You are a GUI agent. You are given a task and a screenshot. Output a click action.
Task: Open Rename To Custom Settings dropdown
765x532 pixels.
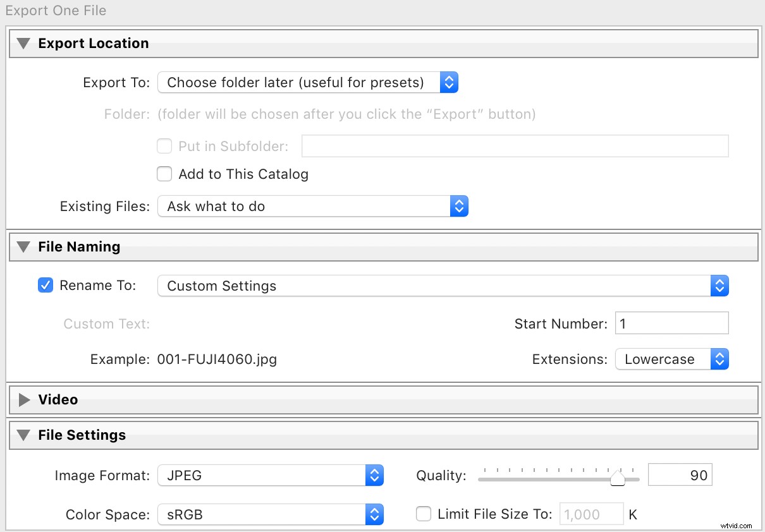(x=443, y=286)
